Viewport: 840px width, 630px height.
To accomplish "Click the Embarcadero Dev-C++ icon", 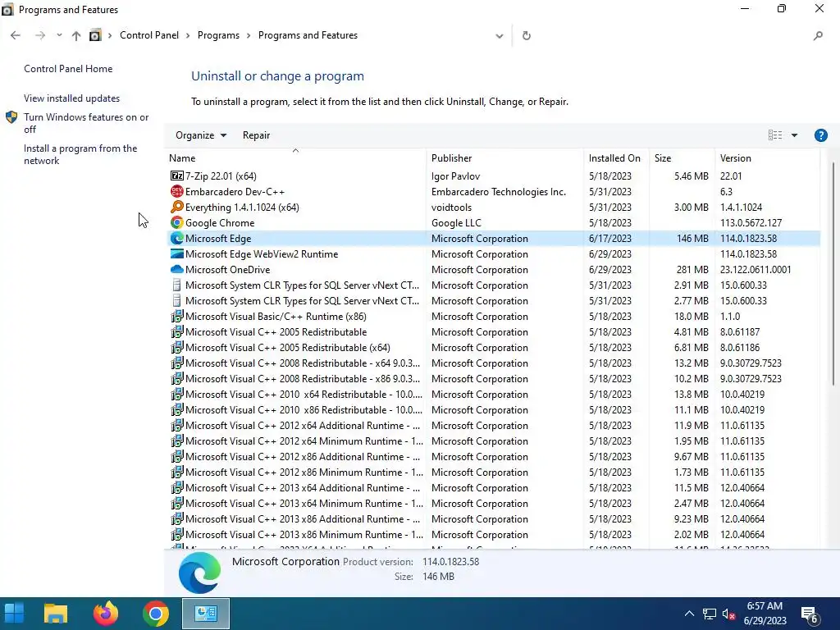I will coord(177,192).
